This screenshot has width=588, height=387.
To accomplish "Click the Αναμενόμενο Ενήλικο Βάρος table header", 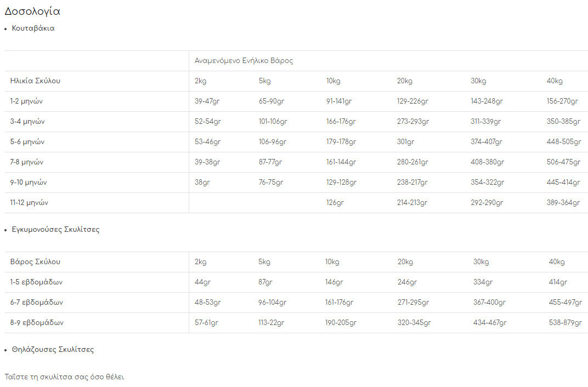I will (x=244, y=61).
